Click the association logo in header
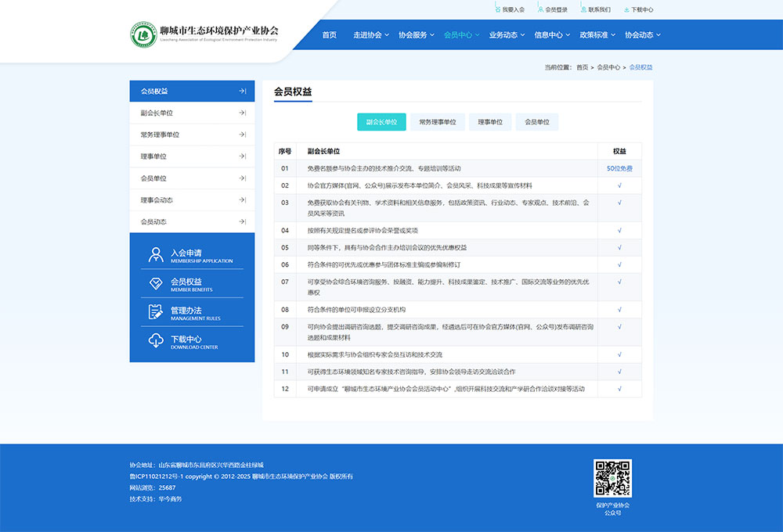Image resolution: width=783 pixels, height=532 pixels. (x=143, y=34)
